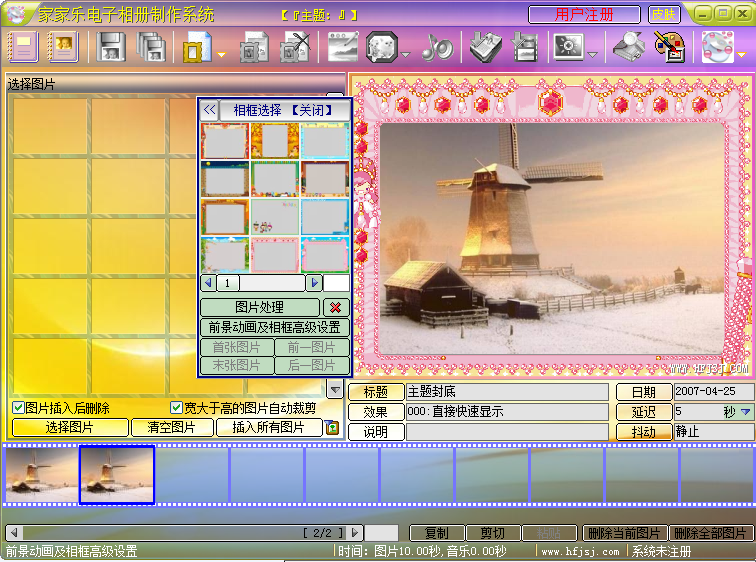
Task: Click the music note icon in toolbar
Action: 437,47
